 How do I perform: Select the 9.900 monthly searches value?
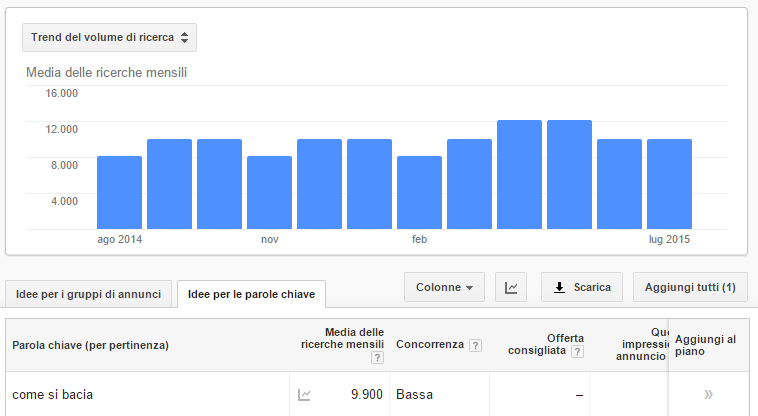[x=366, y=394]
